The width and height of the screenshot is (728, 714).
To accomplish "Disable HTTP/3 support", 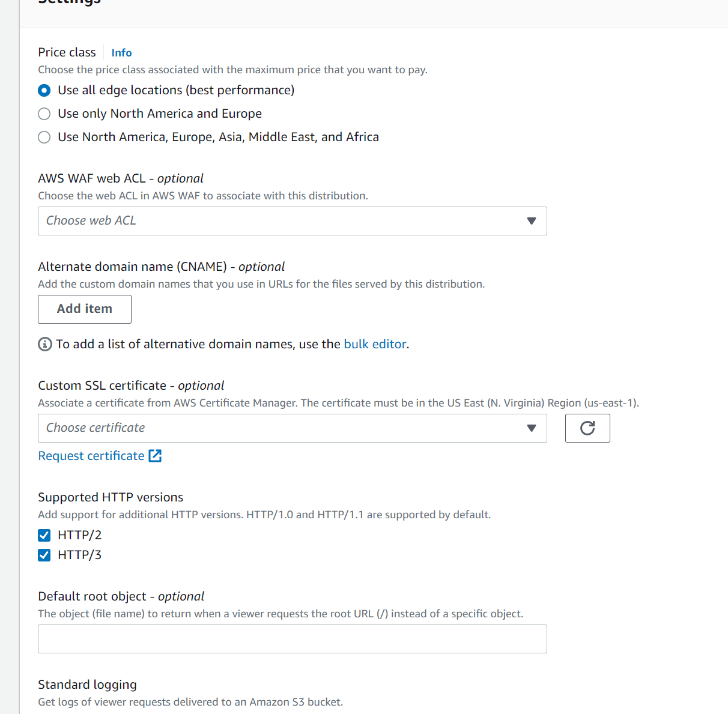I will click(x=44, y=554).
